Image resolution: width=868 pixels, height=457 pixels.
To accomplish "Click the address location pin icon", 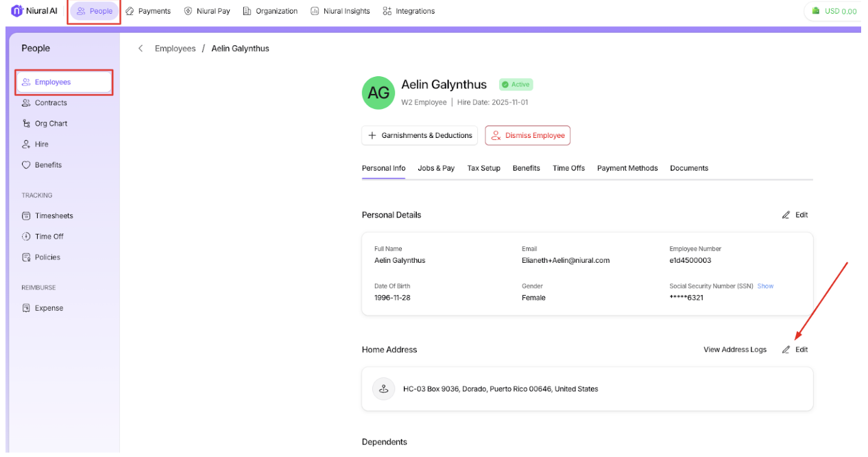I will 383,389.
